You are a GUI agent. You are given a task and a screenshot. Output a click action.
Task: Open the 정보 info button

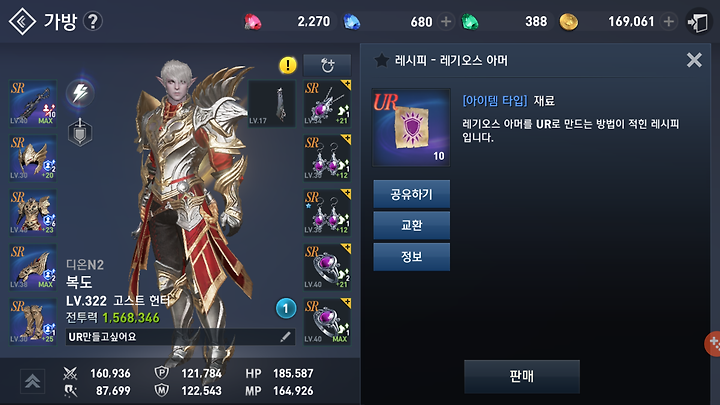[x=411, y=257]
